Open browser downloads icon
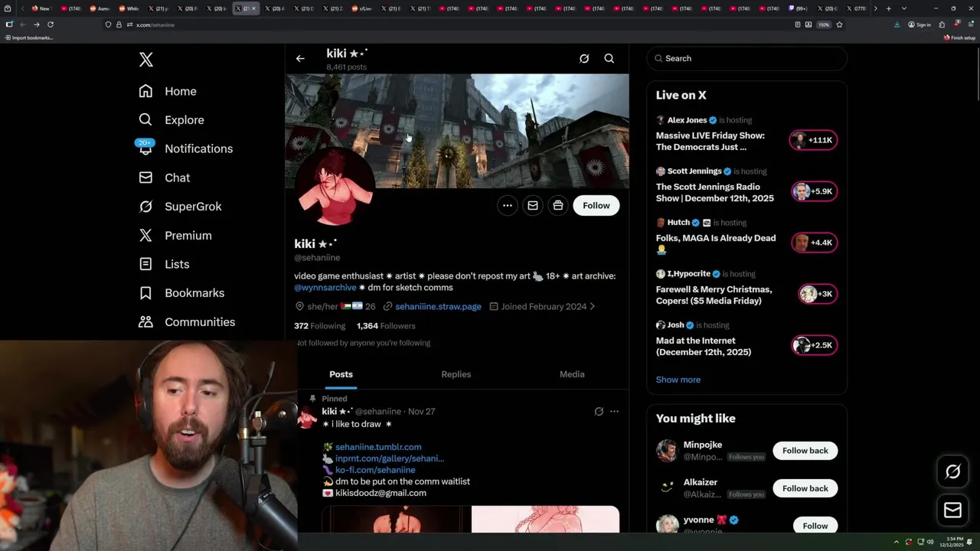Viewport: 980px width, 551px height. pos(897,24)
